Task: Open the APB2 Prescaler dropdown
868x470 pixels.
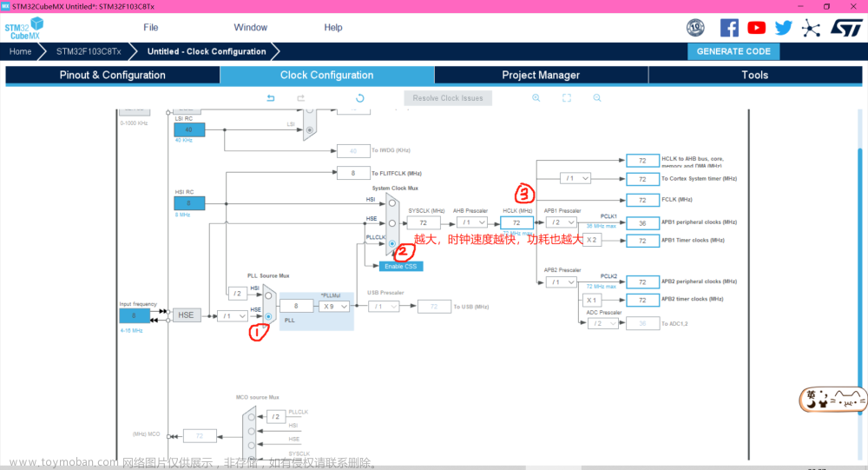Action: pos(562,282)
